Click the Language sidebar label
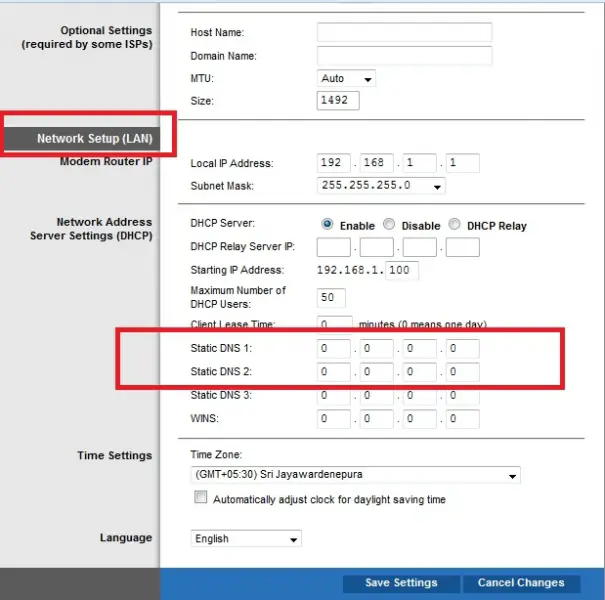The image size is (605, 600). [x=126, y=537]
